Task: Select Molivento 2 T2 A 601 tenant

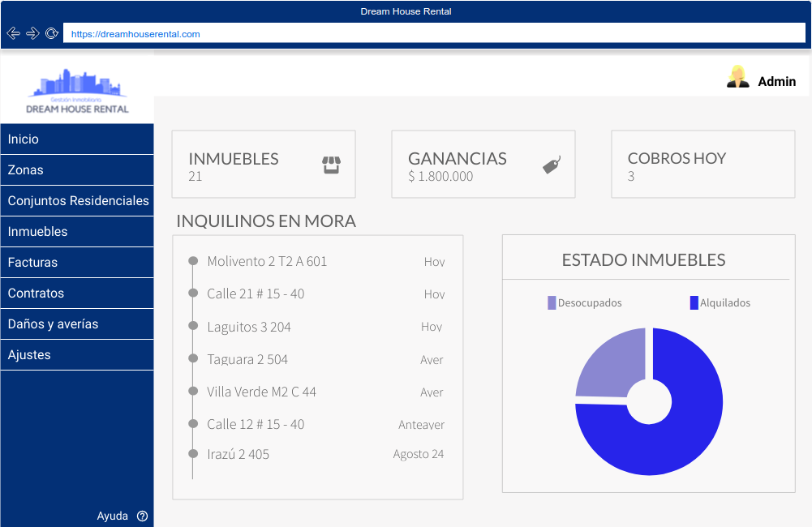Action: [267, 261]
